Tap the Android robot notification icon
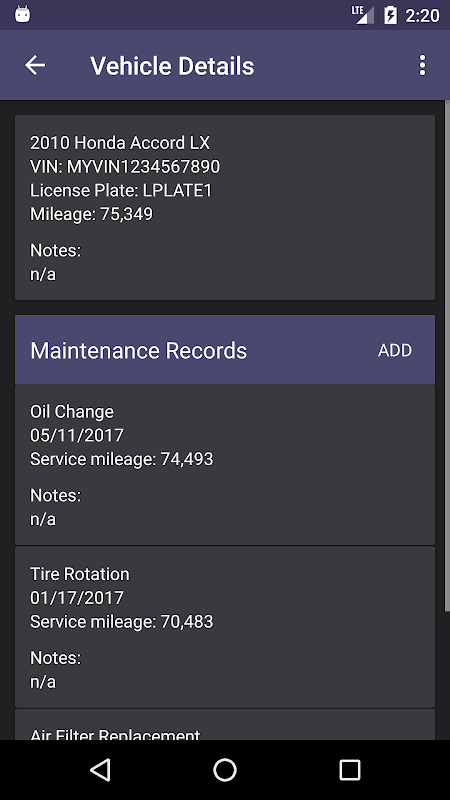The width and height of the screenshot is (450, 800). (22, 14)
